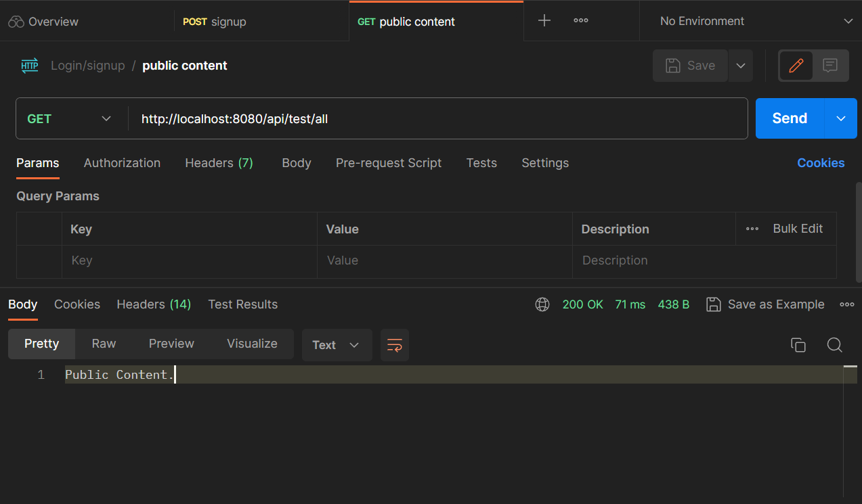Open the comments icon near the pencil
This screenshot has height=504, width=862.
829,65
